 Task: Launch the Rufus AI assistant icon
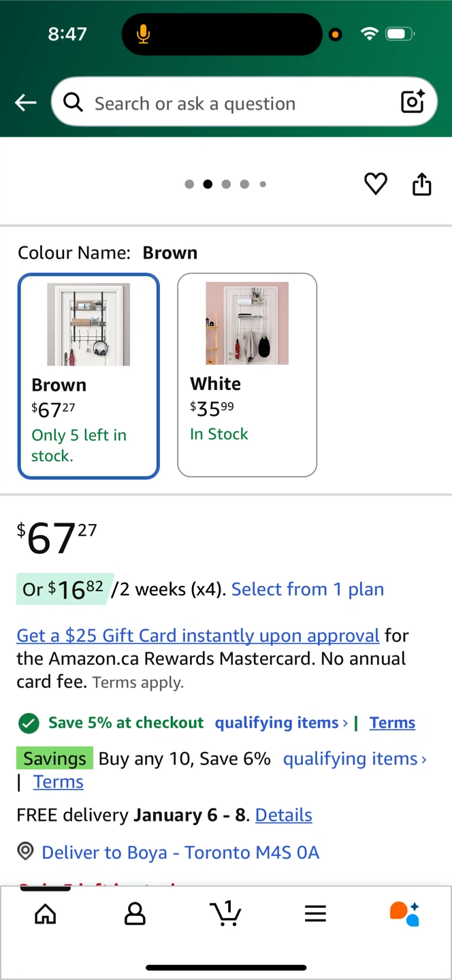pyautogui.click(x=404, y=913)
